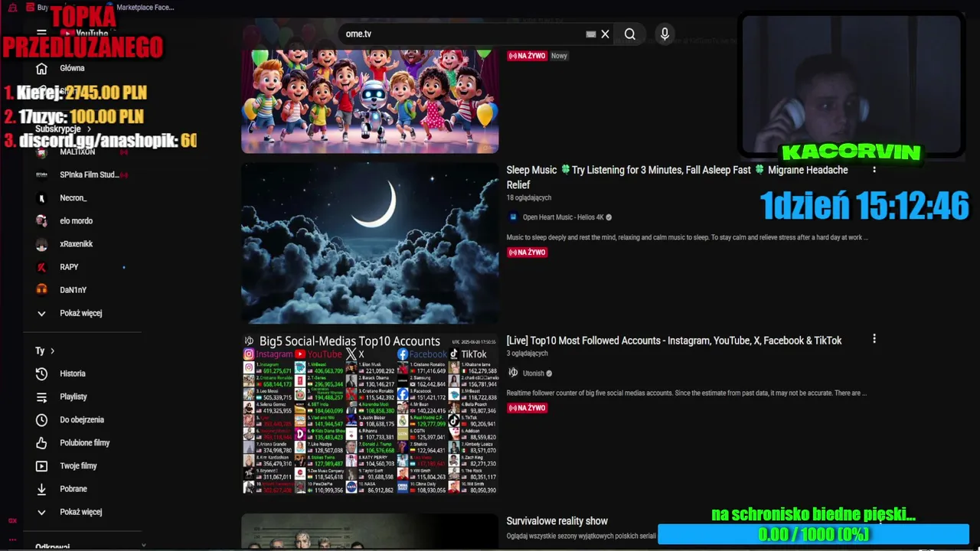Open three-dot menu for Top10 Most Followed video

point(874,338)
